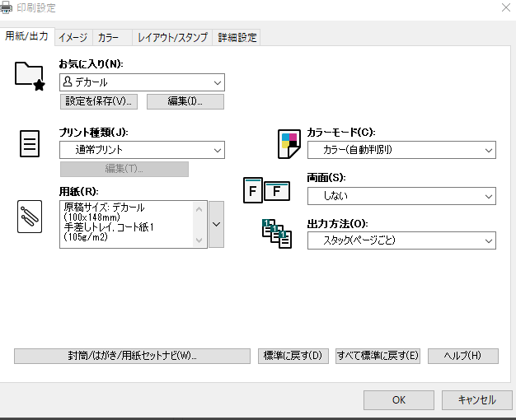Switch to the レイアウト/スタンプ tab
Image resolution: width=516 pixels, height=420 pixels.
172,38
